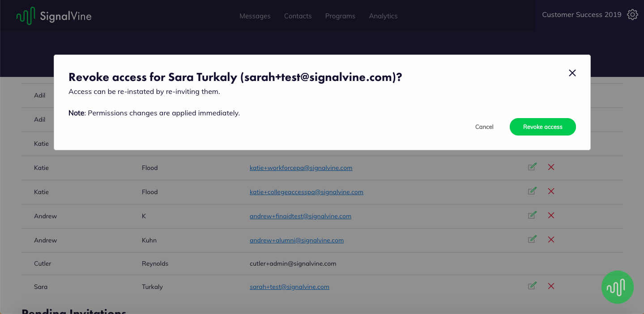Click the SignalVine logo
Viewport: 644px width, 314px height.
tap(54, 16)
